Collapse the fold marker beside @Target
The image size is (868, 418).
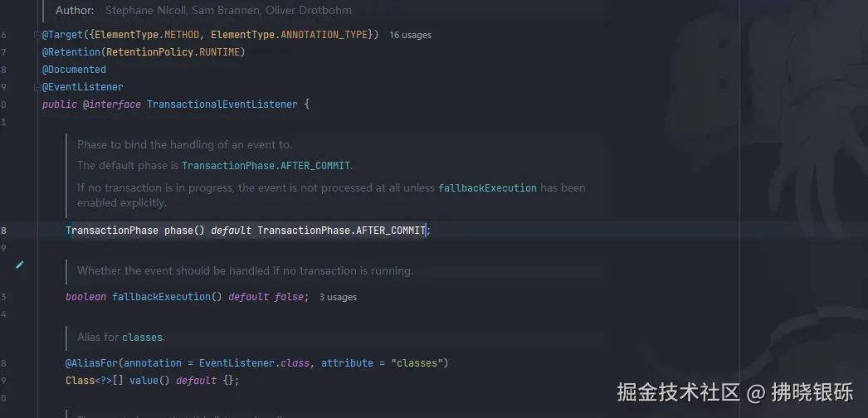tap(37, 35)
